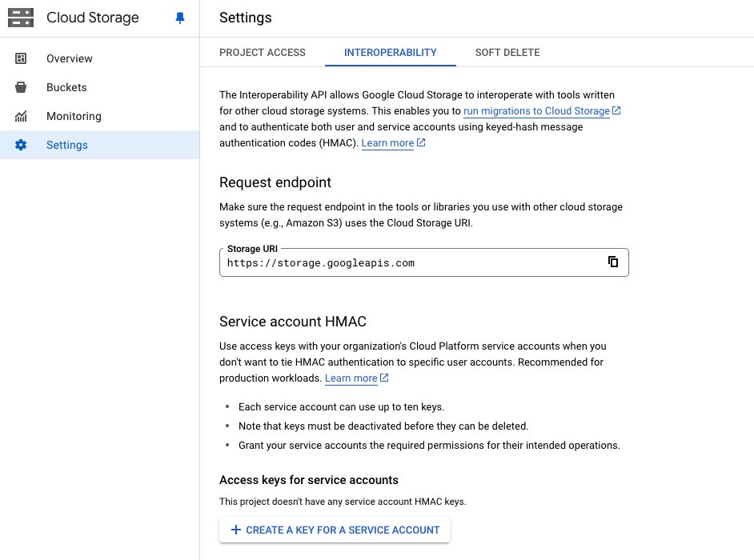Click Access keys for service accounts heading

(309, 480)
